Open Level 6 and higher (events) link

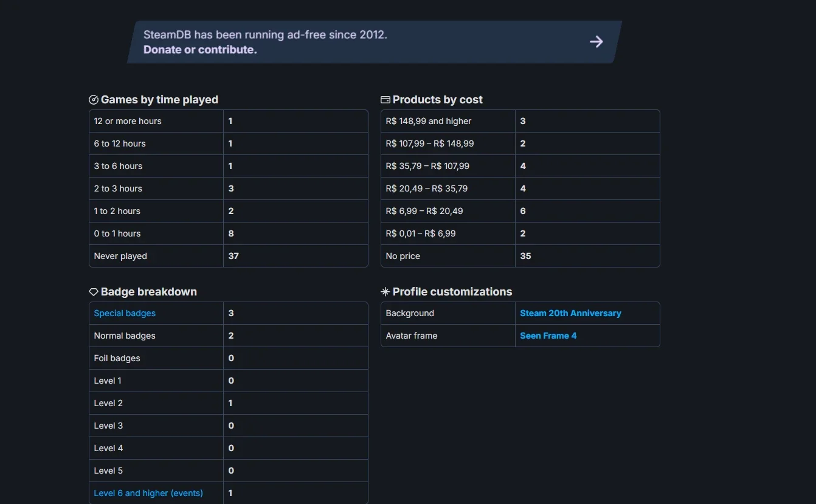[x=148, y=493]
